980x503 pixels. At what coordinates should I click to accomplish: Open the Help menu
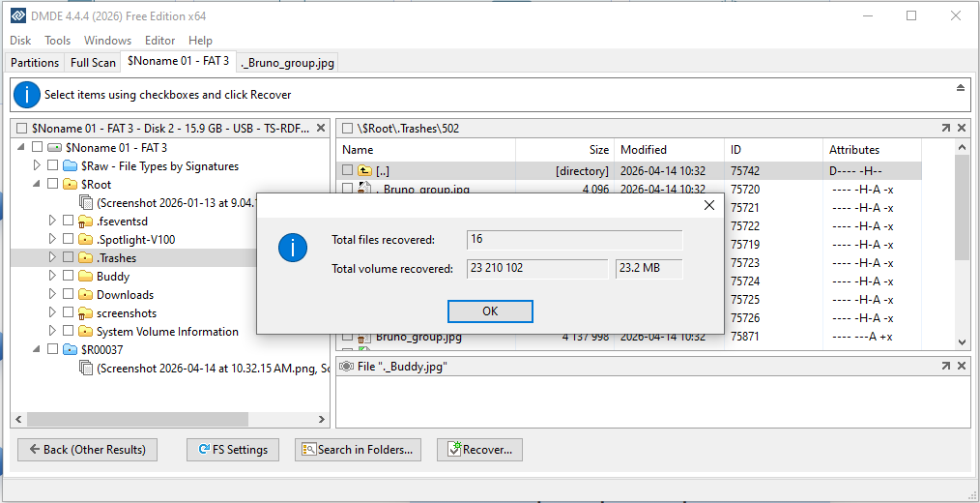[x=200, y=40]
